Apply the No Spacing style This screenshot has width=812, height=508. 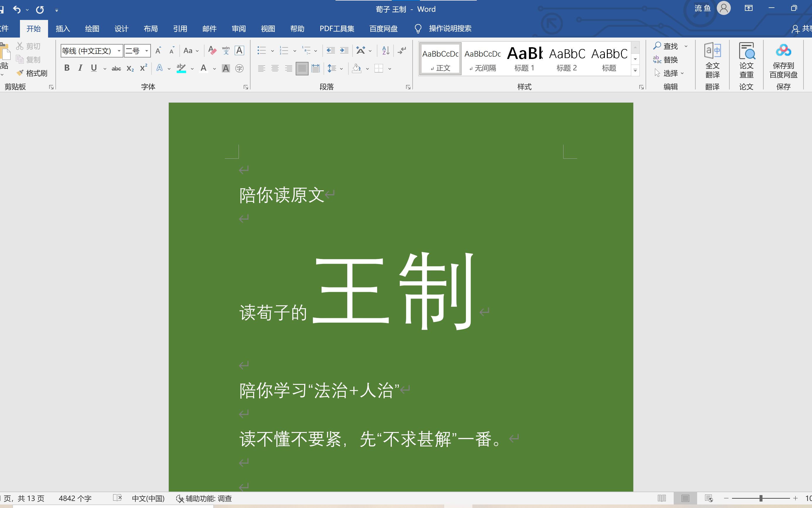pos(482,59)
